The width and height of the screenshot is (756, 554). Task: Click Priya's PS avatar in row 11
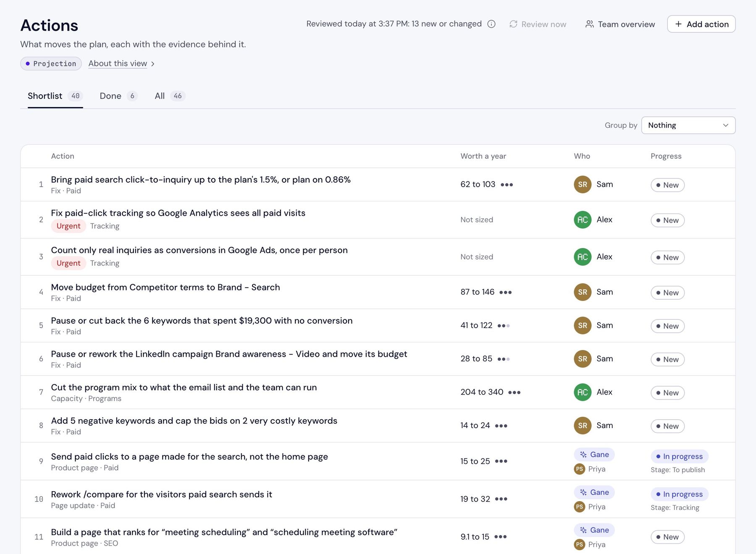[x=580, y=544]
